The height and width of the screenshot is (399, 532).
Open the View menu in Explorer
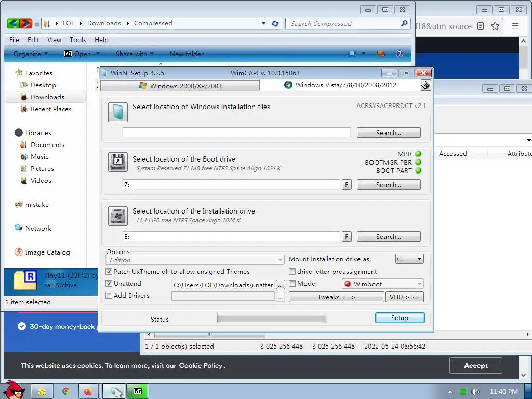point(54,39)
